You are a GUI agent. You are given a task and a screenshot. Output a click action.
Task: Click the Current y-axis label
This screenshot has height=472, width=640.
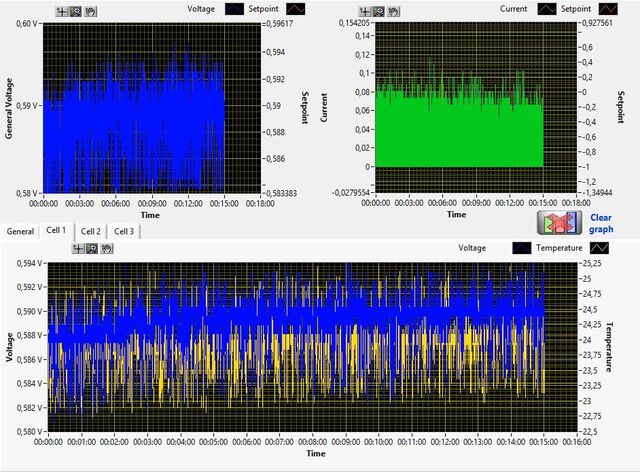click(324, 107)
